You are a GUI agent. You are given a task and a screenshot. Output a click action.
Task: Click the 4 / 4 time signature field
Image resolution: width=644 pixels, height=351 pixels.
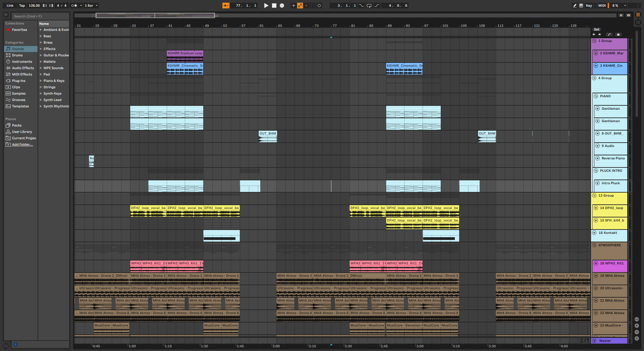61,5
